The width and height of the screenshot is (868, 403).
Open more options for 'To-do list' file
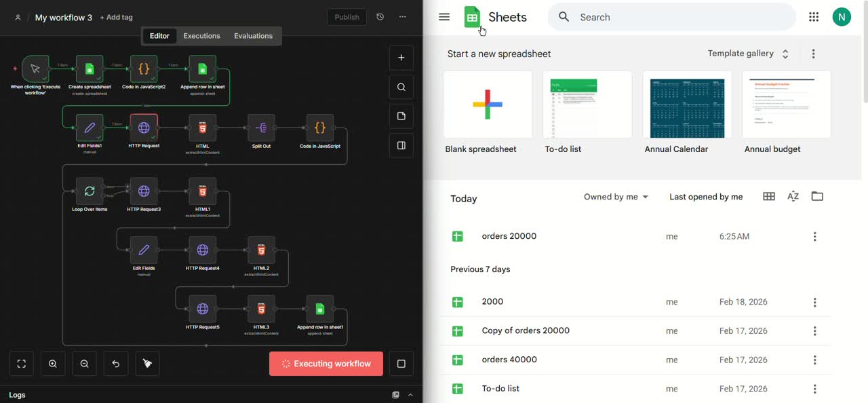pyautogui.click(x=814, y=389)
